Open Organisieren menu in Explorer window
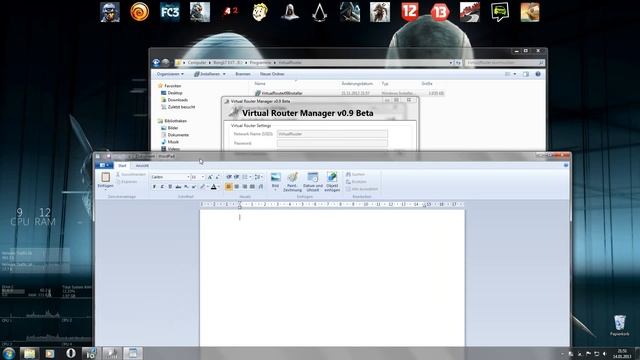Image resolution: width=640 pixels, height=360 pixels. (x=170, y=74)
